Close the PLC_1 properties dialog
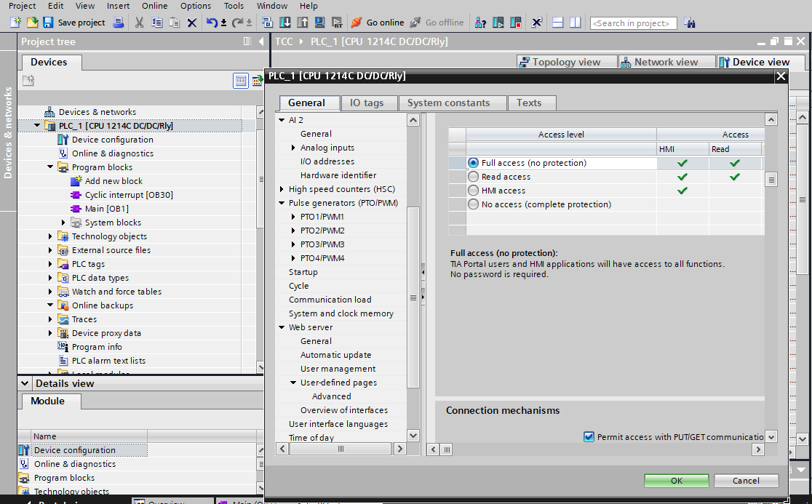The image size is (812, 504). pos(781,76)
